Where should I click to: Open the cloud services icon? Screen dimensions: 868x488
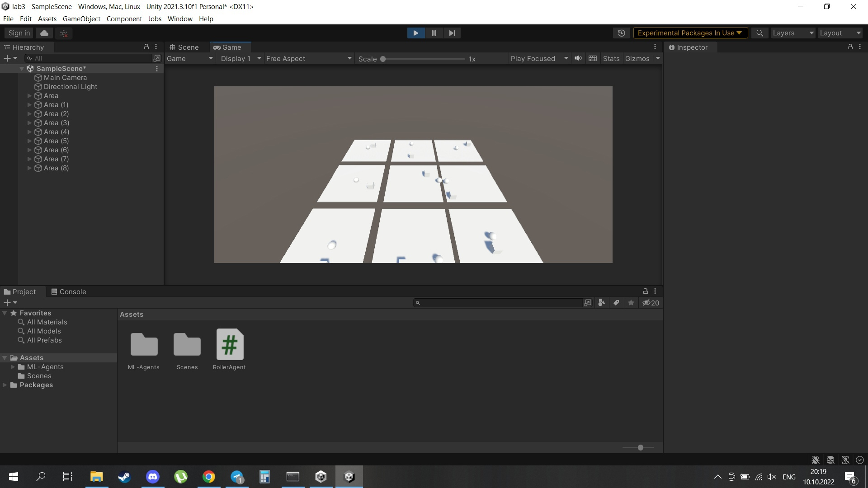pos(44,33)
